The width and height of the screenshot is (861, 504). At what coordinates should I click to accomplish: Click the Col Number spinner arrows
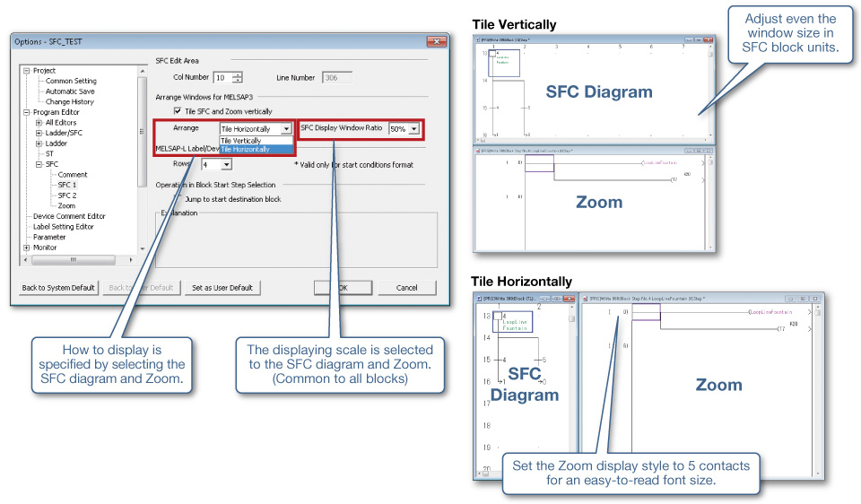point(237,78)
